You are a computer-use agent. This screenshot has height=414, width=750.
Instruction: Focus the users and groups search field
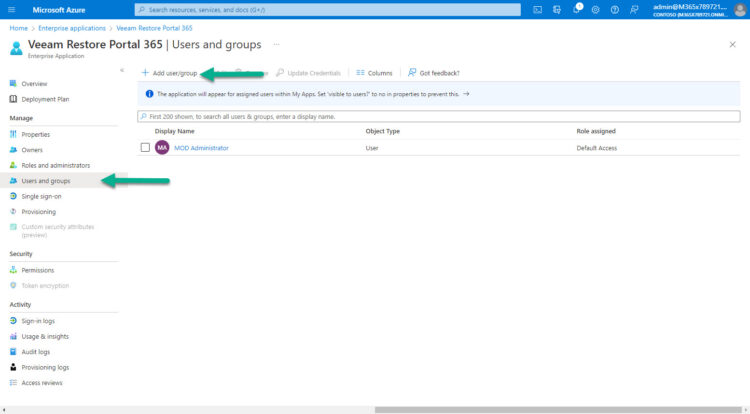tap(439, 116)
